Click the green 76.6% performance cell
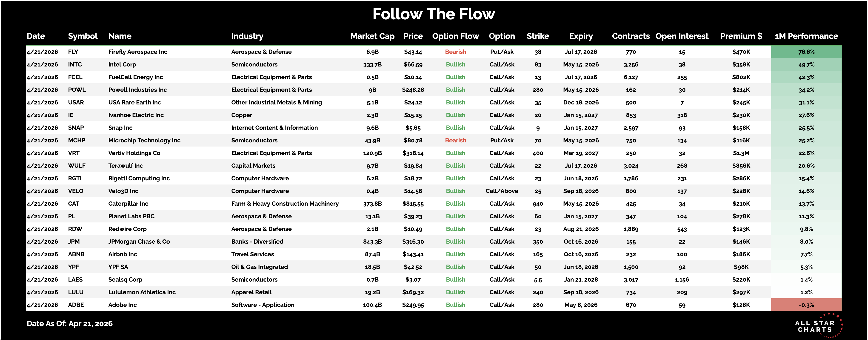This screenshot has width=868, height=340. tap(806, 52)
